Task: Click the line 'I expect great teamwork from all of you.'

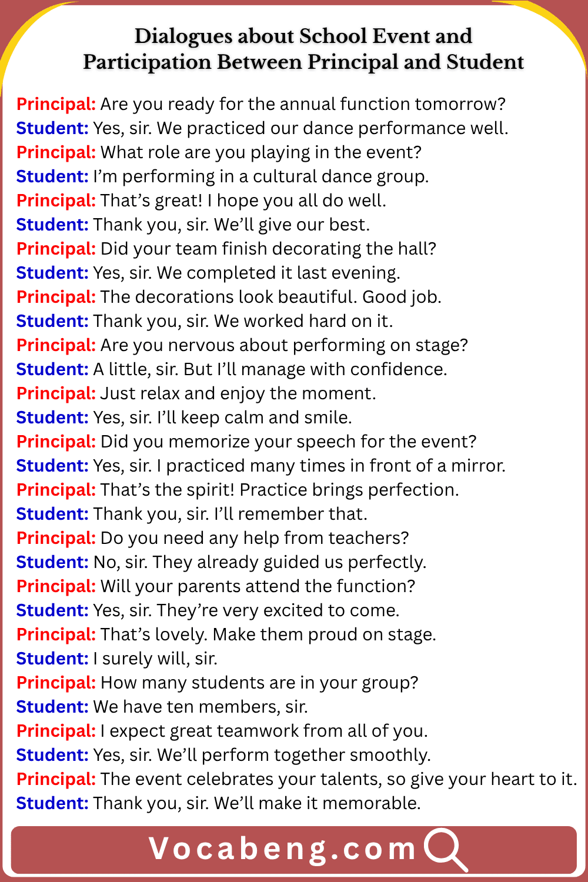Action: 264,731
